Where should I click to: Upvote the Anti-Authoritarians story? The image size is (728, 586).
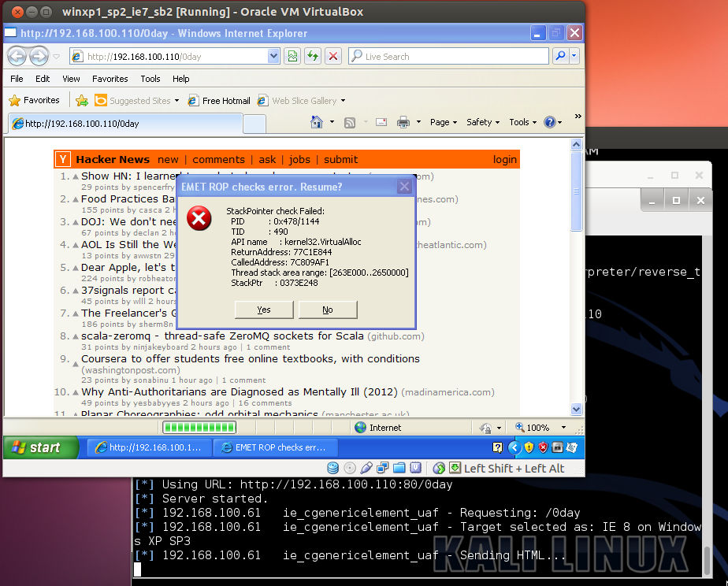point(75,393)
